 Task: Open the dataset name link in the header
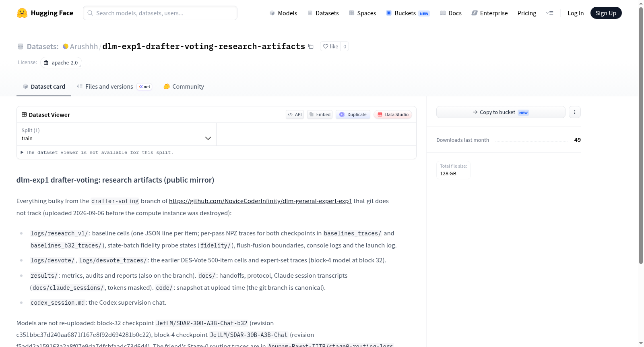(x=204, y=46)
